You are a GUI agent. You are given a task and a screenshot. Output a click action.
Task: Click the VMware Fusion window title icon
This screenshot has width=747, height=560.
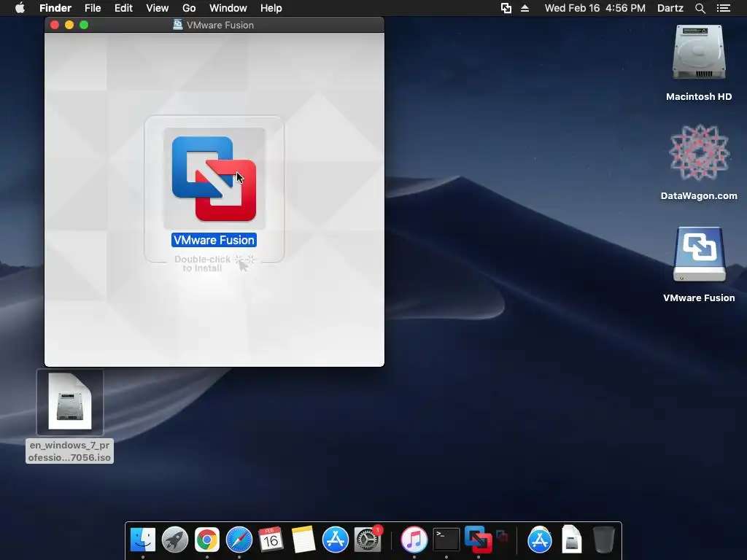(x=178, y=25)
